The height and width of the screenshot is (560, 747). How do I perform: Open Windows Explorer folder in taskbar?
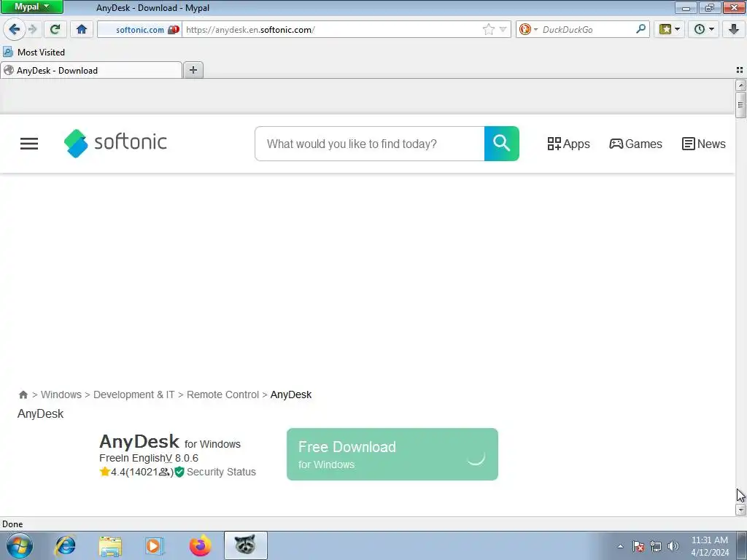point(110,545)
